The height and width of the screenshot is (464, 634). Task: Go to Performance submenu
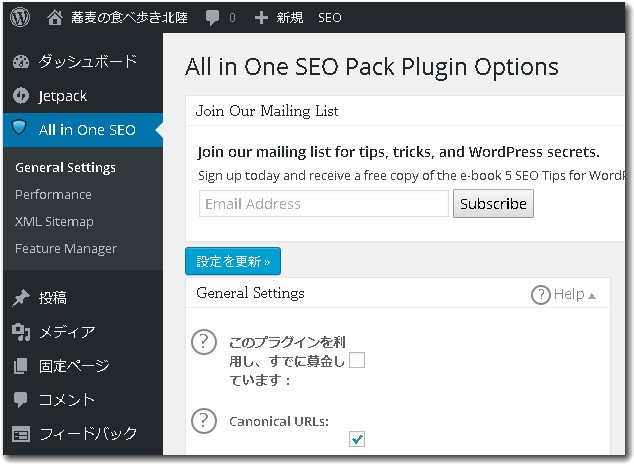tap(53, 194)
